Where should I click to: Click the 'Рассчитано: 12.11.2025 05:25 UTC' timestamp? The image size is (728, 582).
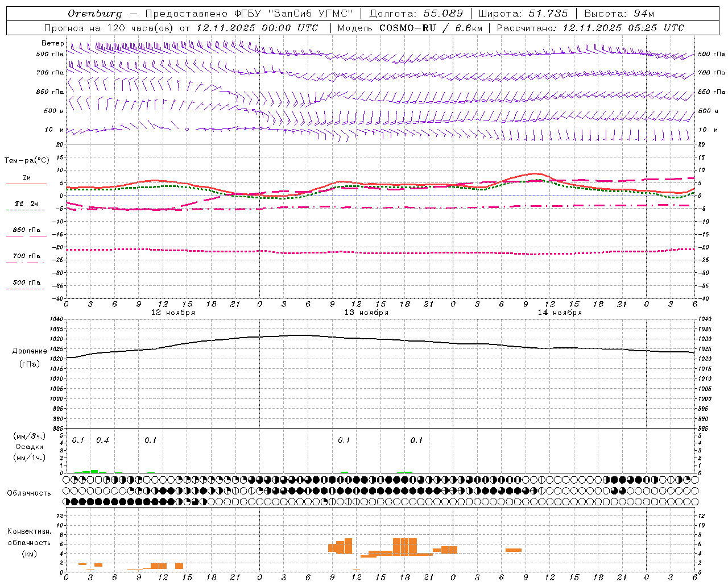(590, 28)
